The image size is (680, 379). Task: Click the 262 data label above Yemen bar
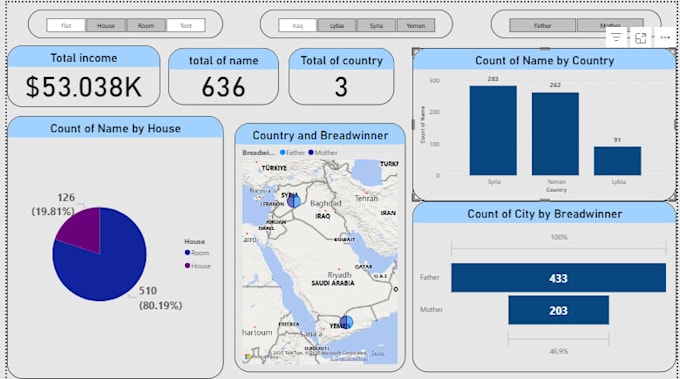coord(555,85)
